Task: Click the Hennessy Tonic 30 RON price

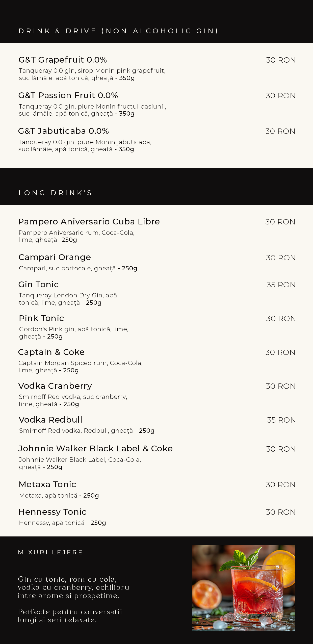Action: coord(280,512)
